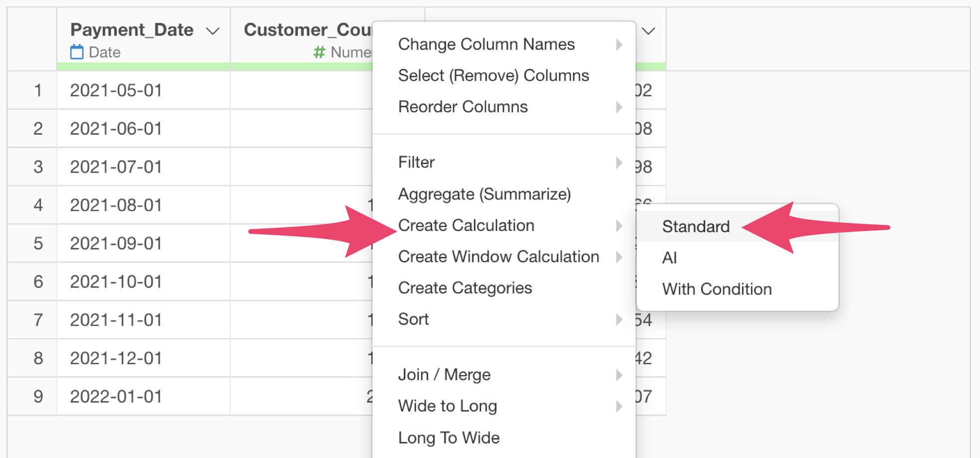Open the Sort submenu
This screenshot has height=458, width=980.
tap(504, 319)
